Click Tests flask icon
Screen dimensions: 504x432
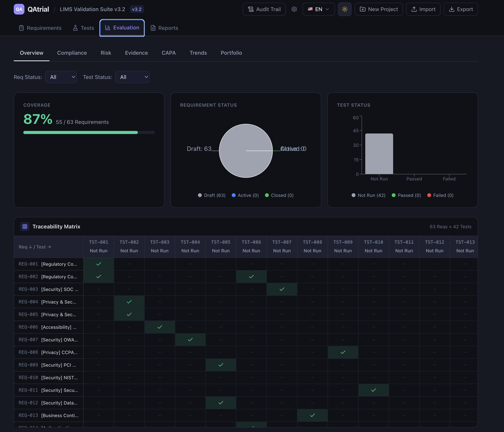(x=75, y=28)
